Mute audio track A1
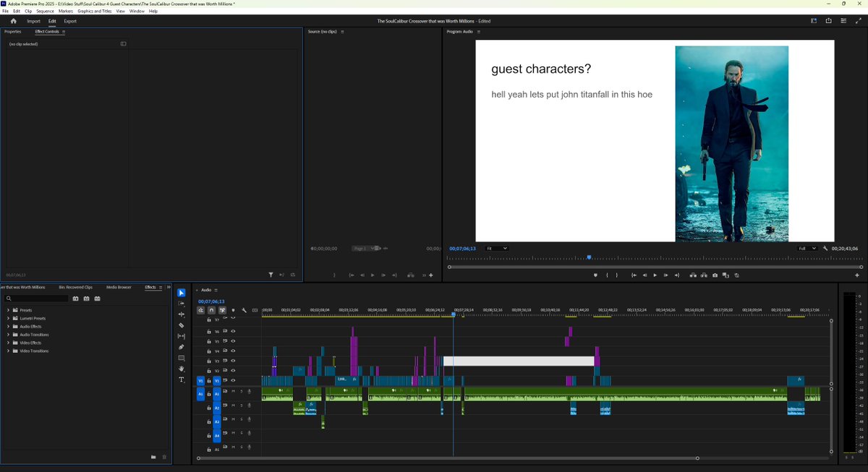 click(232, 392)
